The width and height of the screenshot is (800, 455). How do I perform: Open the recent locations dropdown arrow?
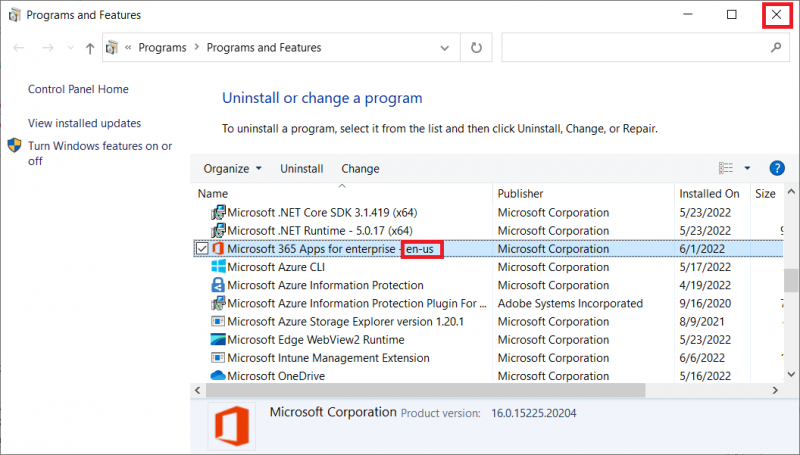(x=70, y=48)
